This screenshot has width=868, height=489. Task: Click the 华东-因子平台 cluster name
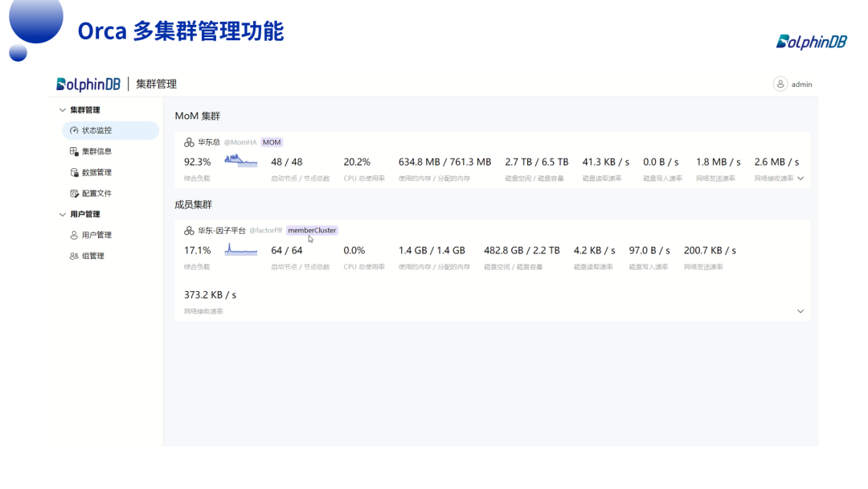point(222,230)
